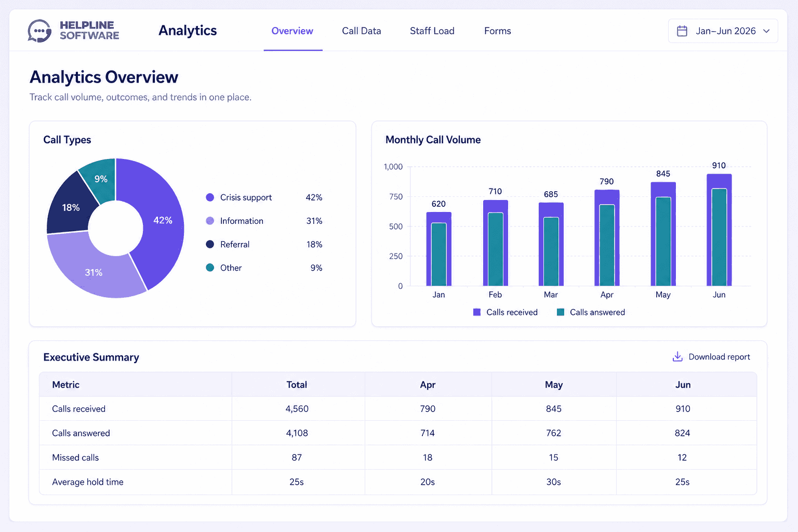Click the Mar calls answered bar

coord(551,251)
